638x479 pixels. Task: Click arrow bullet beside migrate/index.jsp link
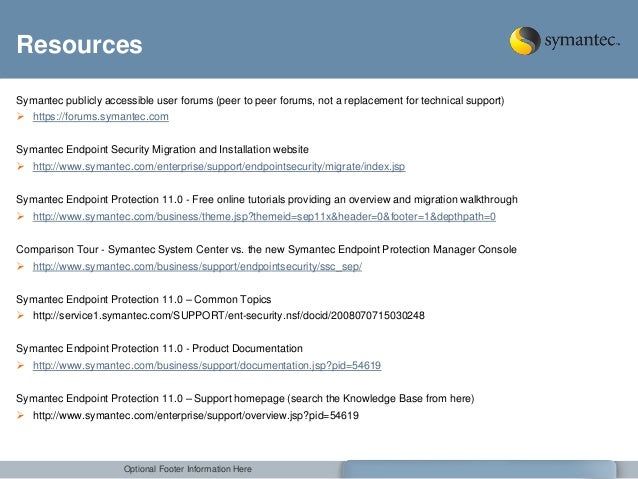20,166
